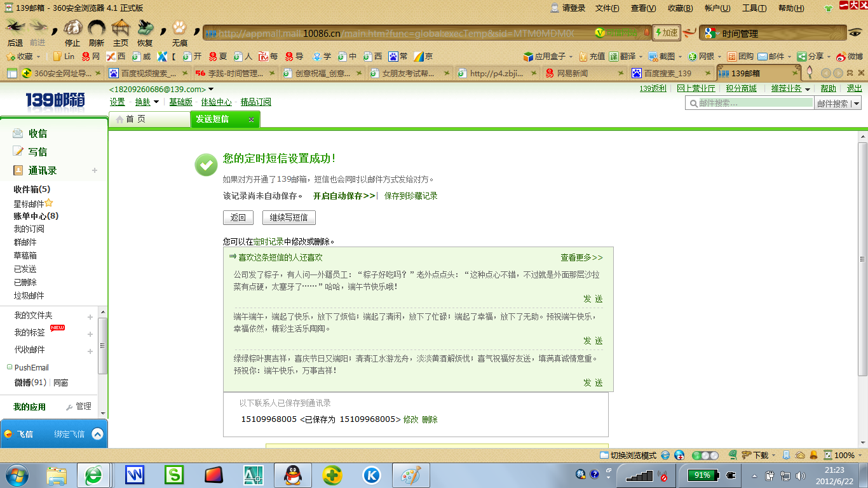Click plus beside 我的标签
This screenshot has height=488, width=868.
[90, 334]
